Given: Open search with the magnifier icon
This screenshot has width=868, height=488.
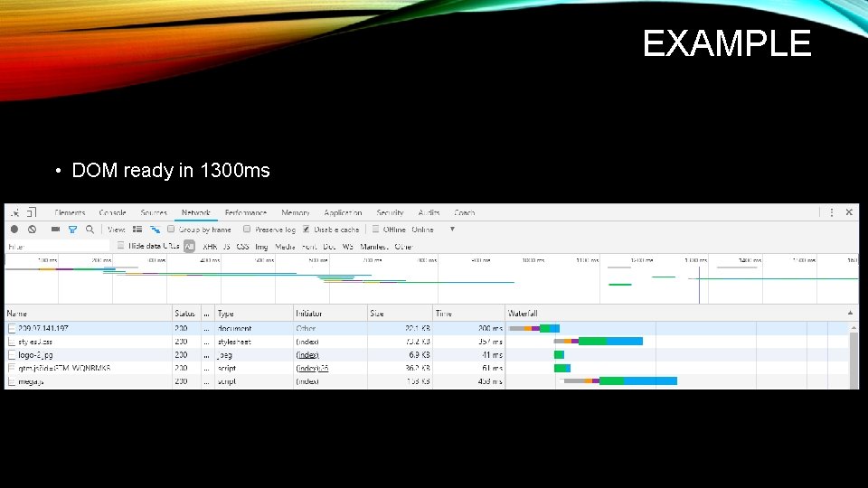Looking at the screenshot, I should click(x=90, y=229).
